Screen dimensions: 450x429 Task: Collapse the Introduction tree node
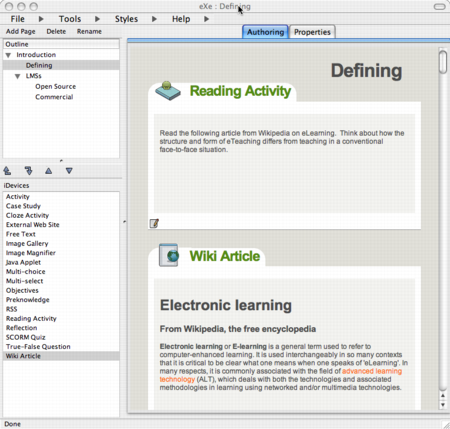point(8,55)
